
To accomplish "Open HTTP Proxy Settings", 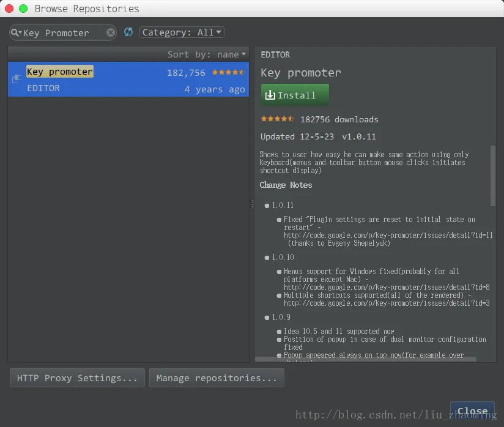I will (x=77, y=378).
